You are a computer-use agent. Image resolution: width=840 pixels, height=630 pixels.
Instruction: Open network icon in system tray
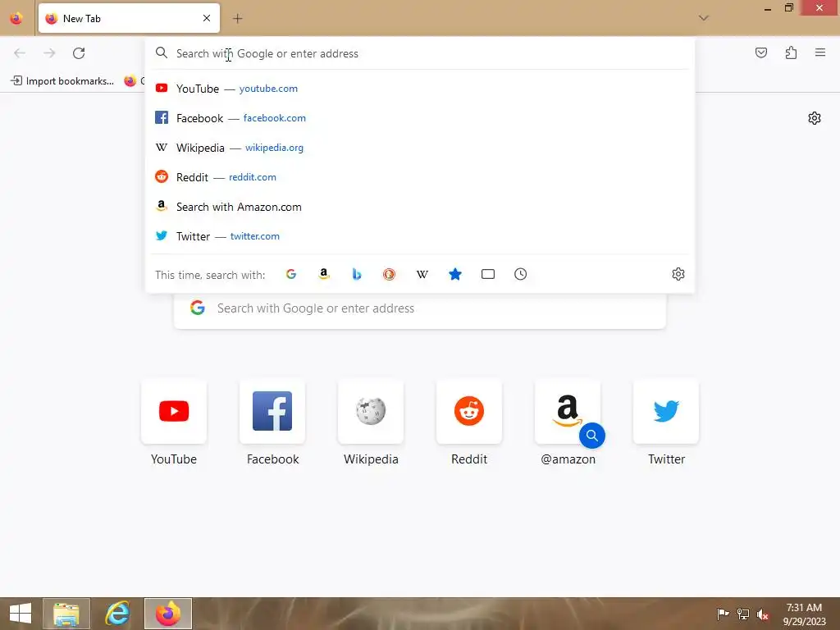[743, 614]
